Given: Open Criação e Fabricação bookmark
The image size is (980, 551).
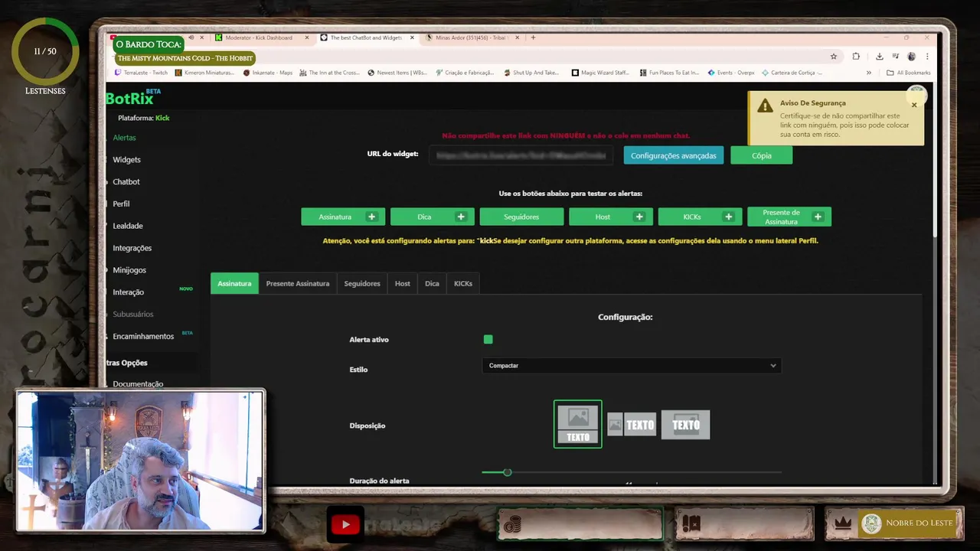Looking at the screenshot, I should (465, 73).
